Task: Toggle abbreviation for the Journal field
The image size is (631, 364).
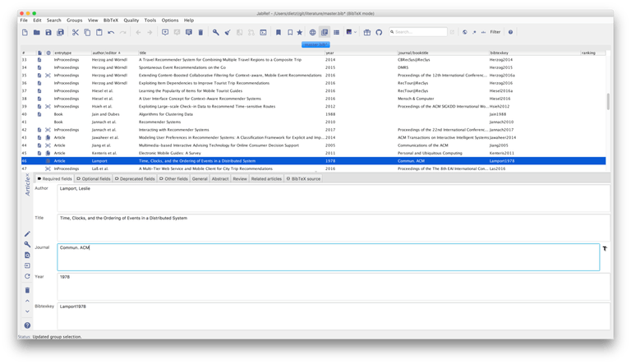Action: coord(604,247)
